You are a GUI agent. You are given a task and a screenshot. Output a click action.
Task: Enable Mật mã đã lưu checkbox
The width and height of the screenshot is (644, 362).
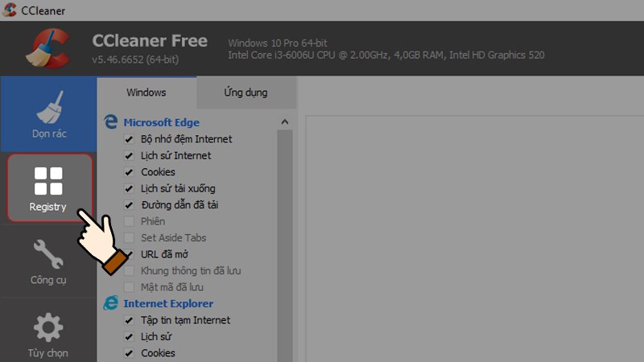pyautogui.click(x=129, y=287)
